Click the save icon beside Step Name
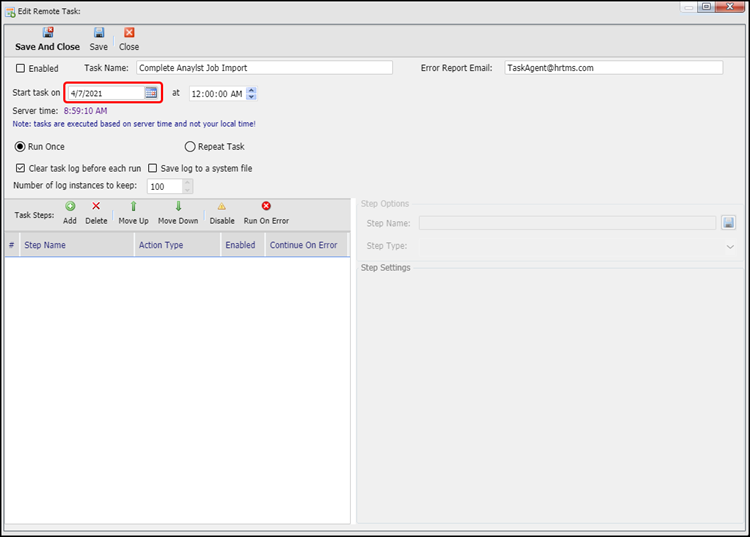This screenshot has width=750, height=537. click(x=728, y=223)
